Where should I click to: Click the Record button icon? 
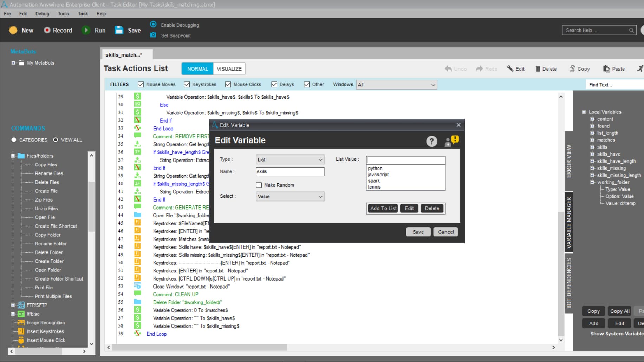pos(47,30)
